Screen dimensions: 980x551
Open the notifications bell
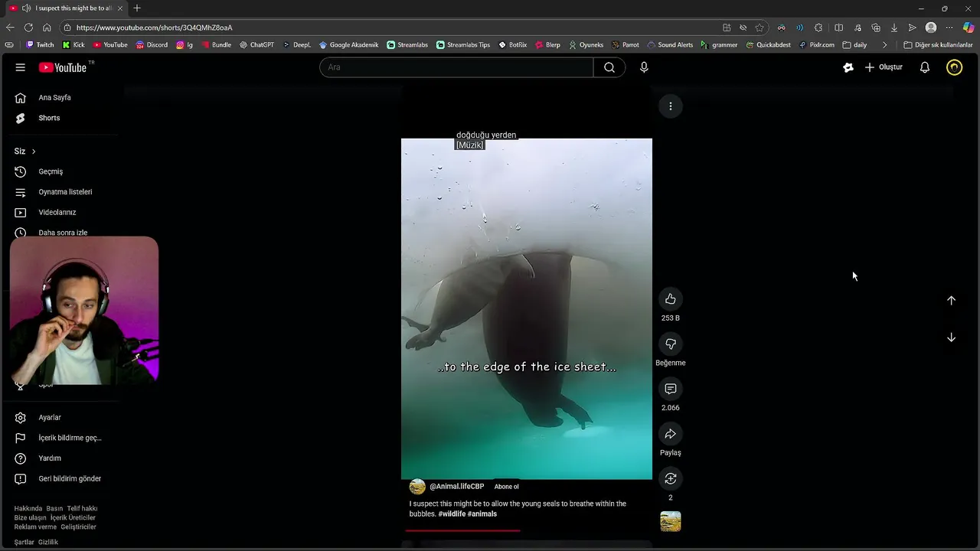tap(925, 67)
